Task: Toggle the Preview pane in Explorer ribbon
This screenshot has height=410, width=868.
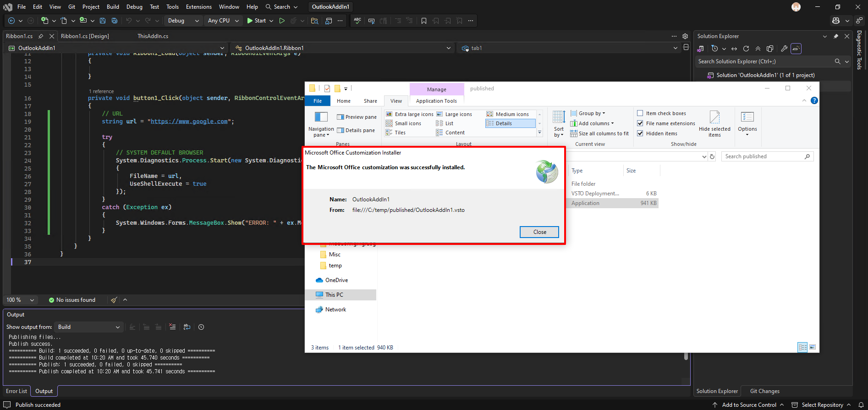Action: pyautogui.click(x=357, y=117)
